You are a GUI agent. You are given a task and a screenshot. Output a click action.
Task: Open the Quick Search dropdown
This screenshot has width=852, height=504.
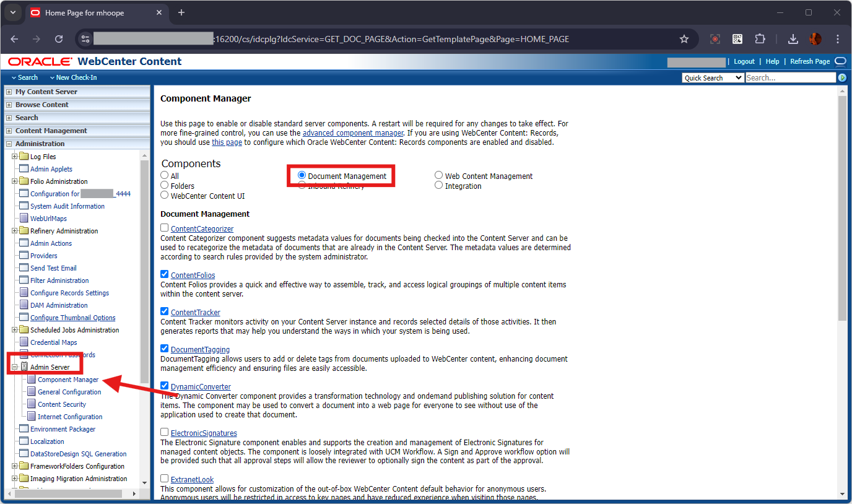click(x=713, y=78)
